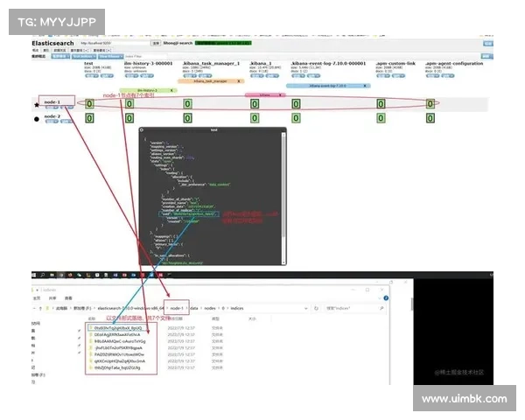Select the node-2 label in cluster overview
Screen dimensions: 525x420
52,115
